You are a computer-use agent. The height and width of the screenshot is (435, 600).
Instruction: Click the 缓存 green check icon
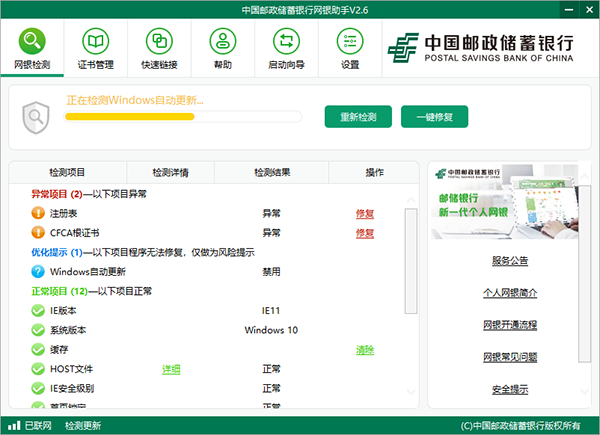point(38,349)
